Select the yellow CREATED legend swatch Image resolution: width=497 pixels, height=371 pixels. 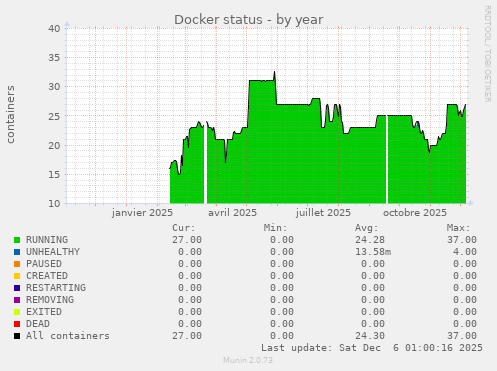click(x=17, y=276)
